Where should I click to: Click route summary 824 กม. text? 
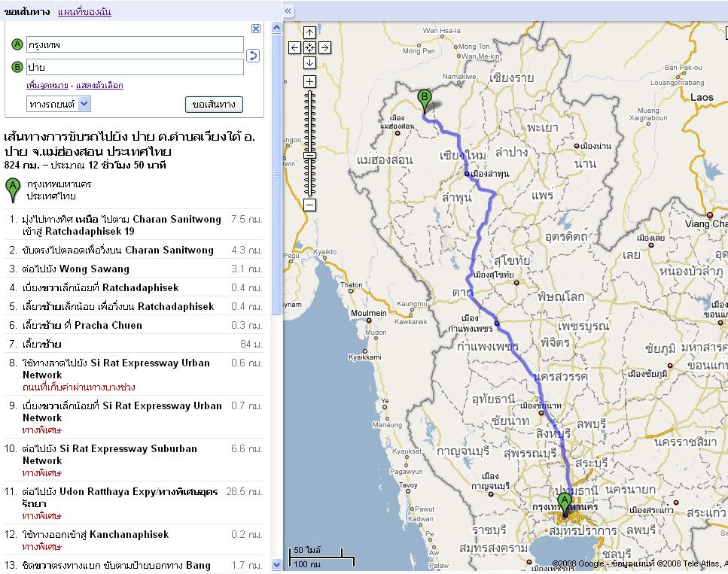pos(85,165)
